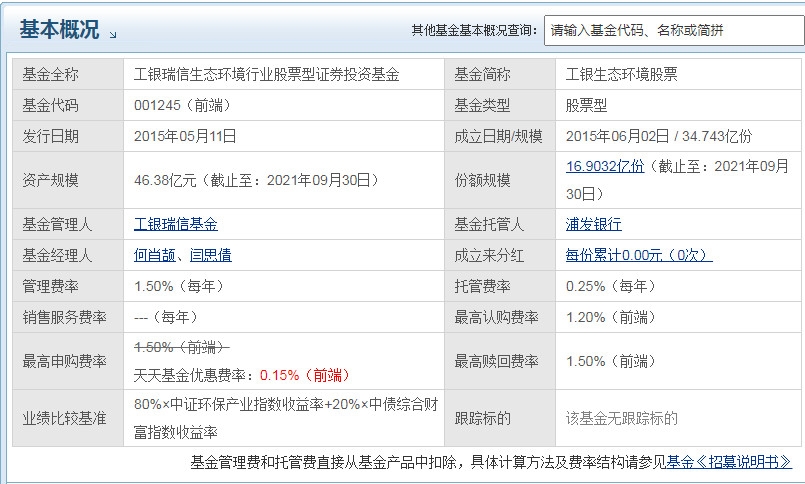Select the 成立来分红 label

click(489, 255)
